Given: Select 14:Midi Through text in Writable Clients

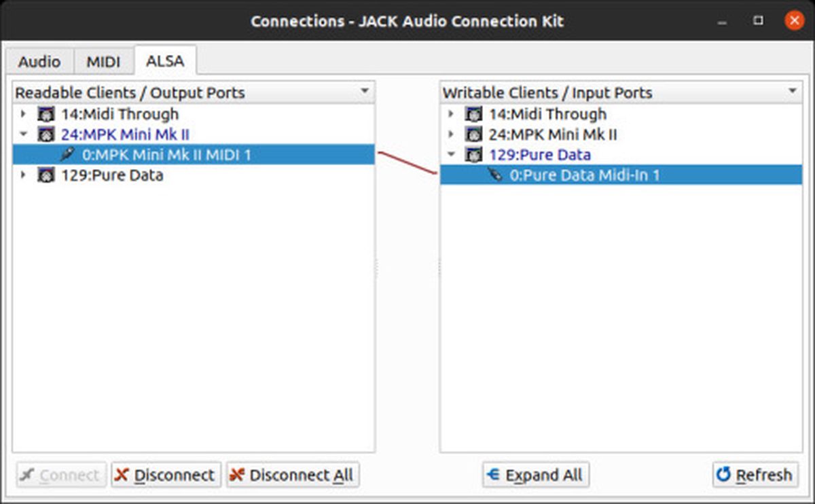Looking at the screenshot, I should pyautogui.click(x=547, y=114).
